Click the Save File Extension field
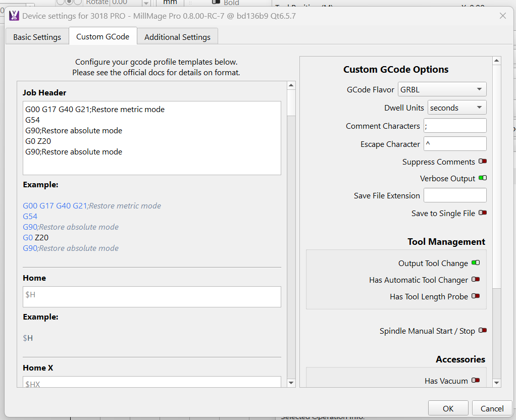This screenshot has height=420, width=516. [x=454, y=195]
